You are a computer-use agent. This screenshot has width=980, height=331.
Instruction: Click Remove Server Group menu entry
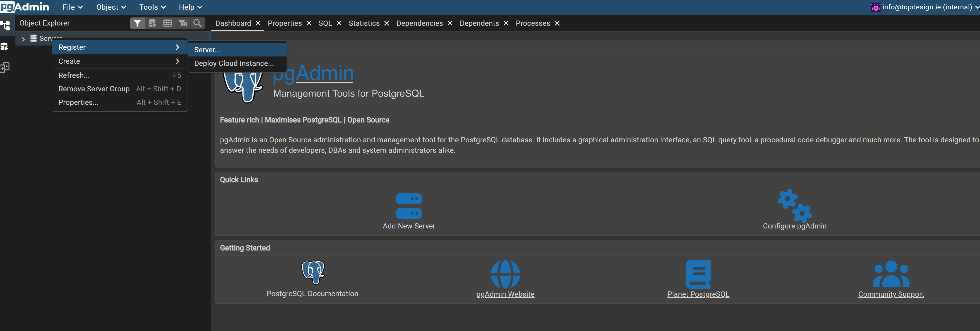(94, 89)
